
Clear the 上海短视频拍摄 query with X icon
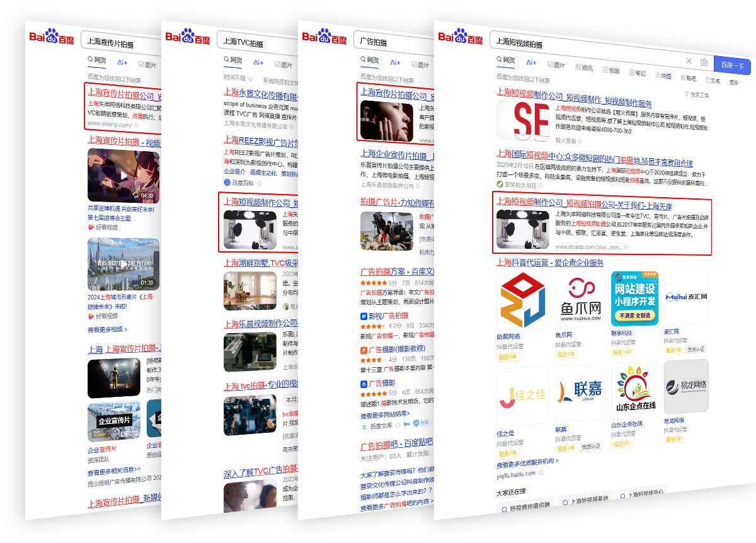pos(689,61)
